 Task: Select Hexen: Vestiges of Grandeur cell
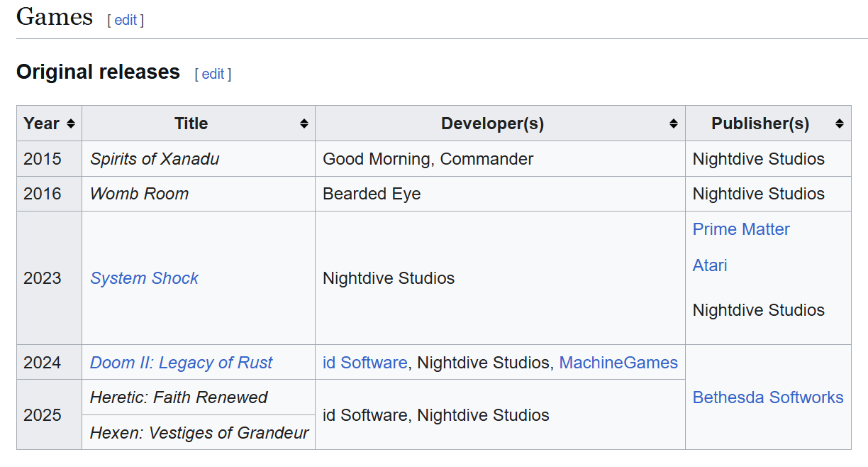tap(199, 432)
